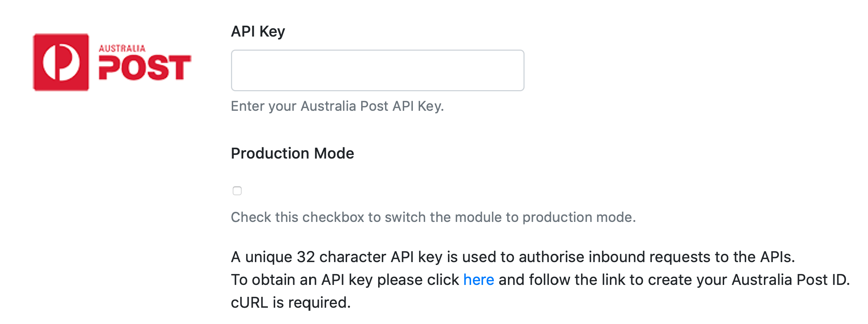Focus the API Key text field
The width and height of the screenshot is (868, 324).
377,70
